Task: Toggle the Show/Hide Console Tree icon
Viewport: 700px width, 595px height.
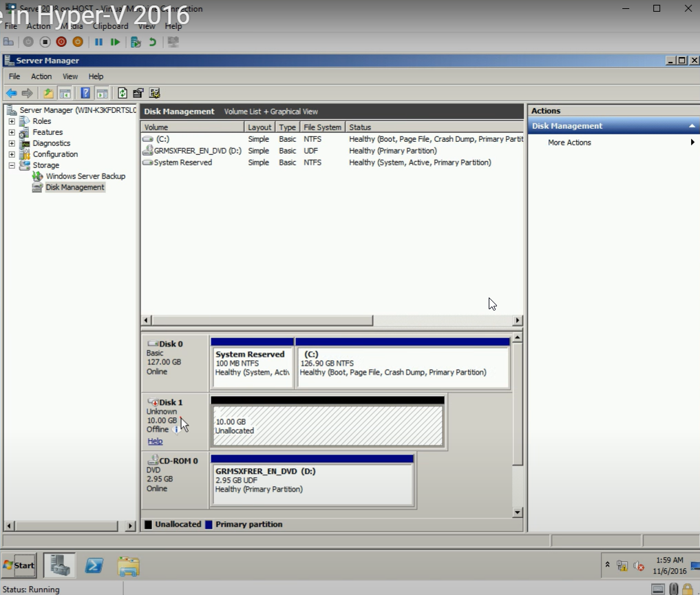Action: click(65, 94)
